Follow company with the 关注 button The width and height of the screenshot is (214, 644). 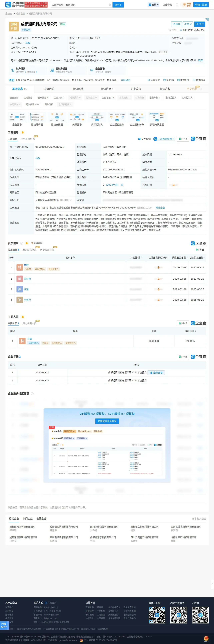pos(199,24)
